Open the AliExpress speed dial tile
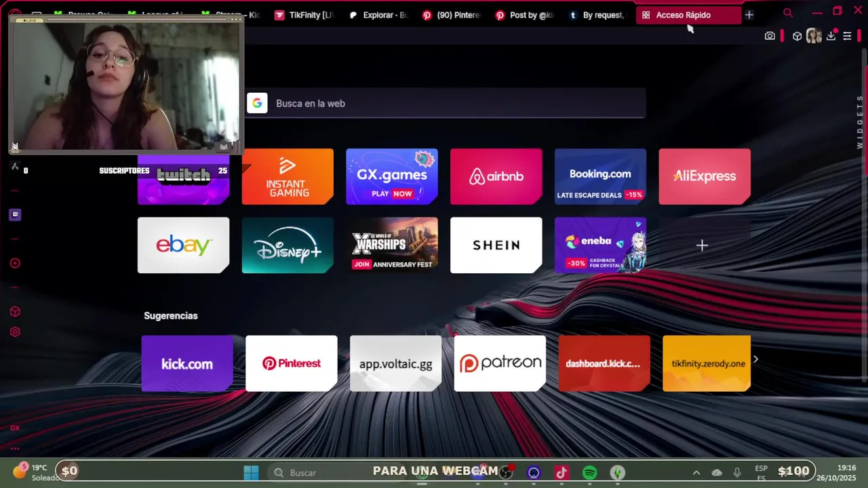This screenshot has width=868, height=488. point(705,176)
